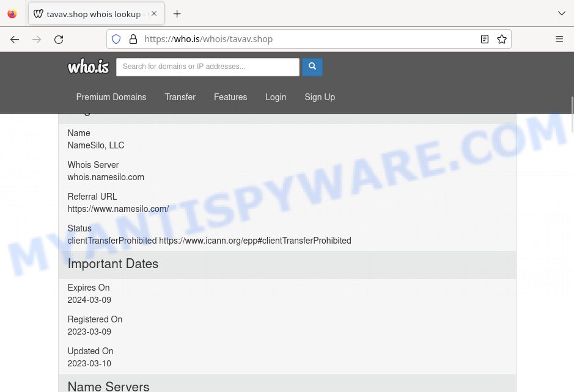This screenshot has height=392, width=574.
Task: Open a new browser tab
Action: (x=177, y=14)
